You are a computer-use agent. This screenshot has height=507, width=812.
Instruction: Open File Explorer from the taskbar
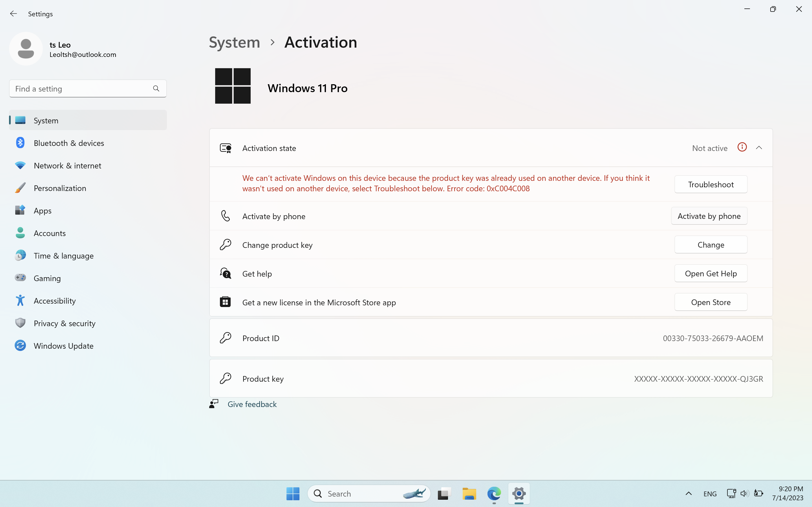click(469, 493)
